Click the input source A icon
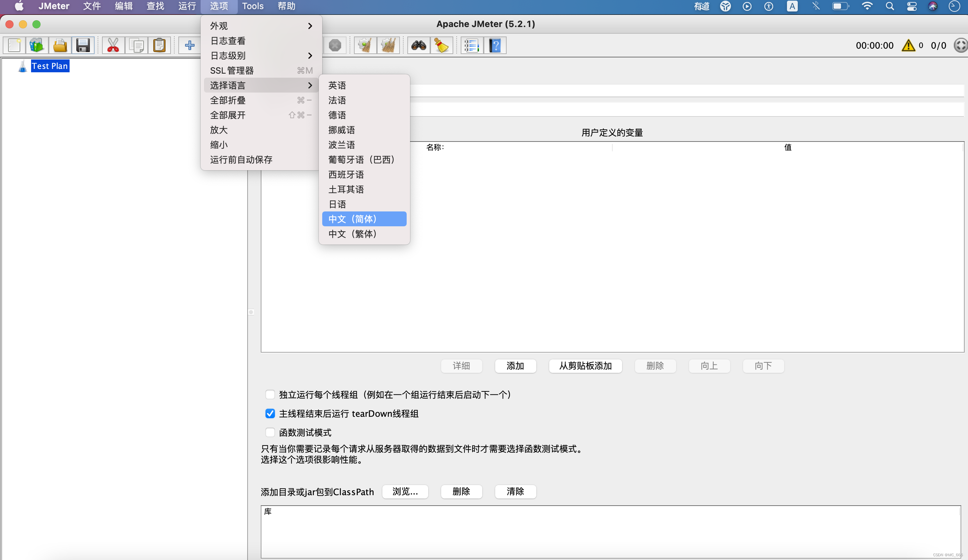Image resolution: width=968 pixels, height=560 pixels. [792, 6]
